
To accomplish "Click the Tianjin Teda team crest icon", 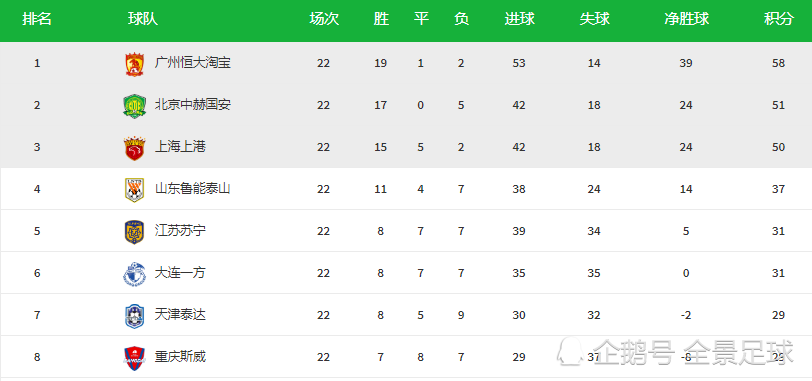I will [x=134, y=316].
